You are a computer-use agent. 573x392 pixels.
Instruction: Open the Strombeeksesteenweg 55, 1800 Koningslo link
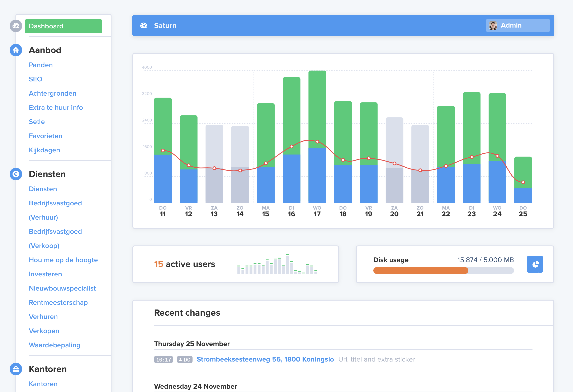click(x=265, y=359)
